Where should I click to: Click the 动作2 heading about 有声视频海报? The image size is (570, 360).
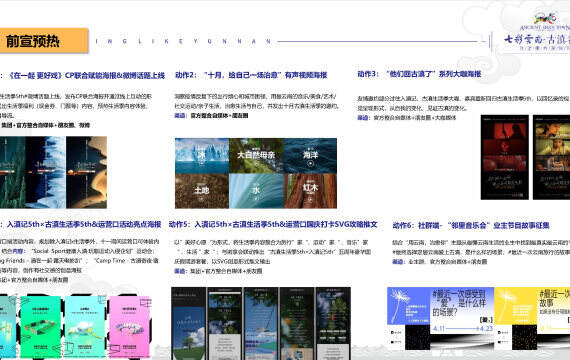pyautogui.click(x=251, y=75)
